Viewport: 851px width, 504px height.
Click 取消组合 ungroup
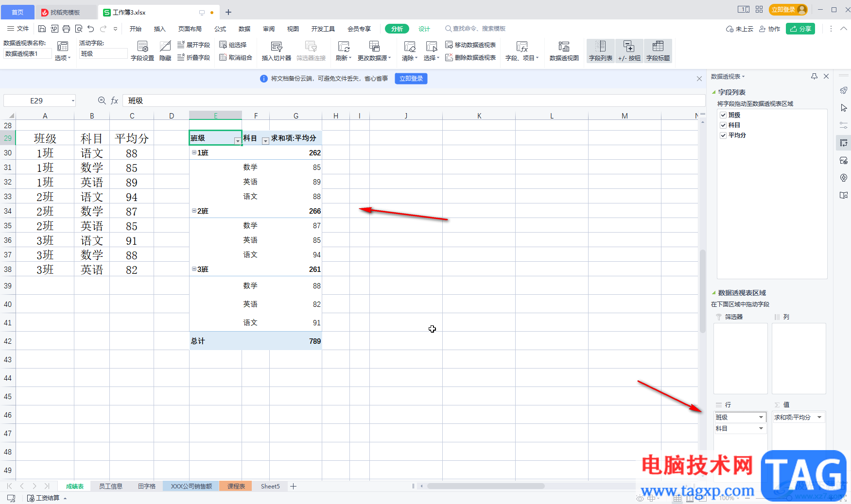(236, 57)
